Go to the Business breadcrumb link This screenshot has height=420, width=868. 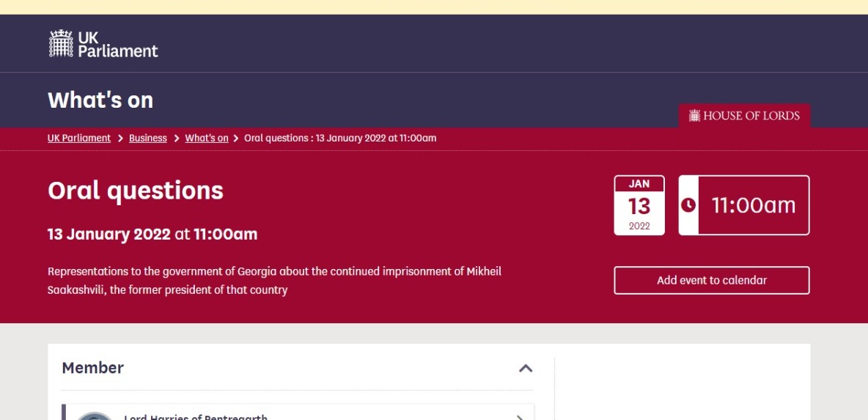(148, 139)
